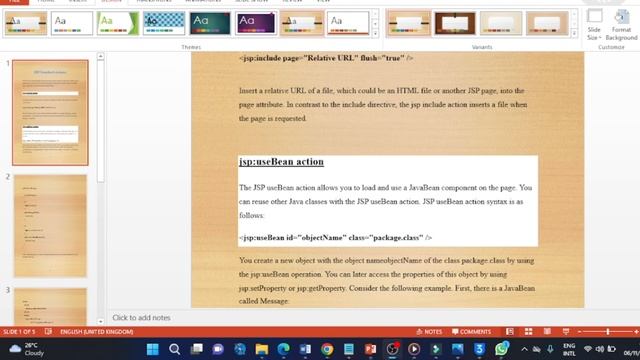Open ENG INTL input language switcher
Screen dimensions: 640x360
click(x=569, y=349)
